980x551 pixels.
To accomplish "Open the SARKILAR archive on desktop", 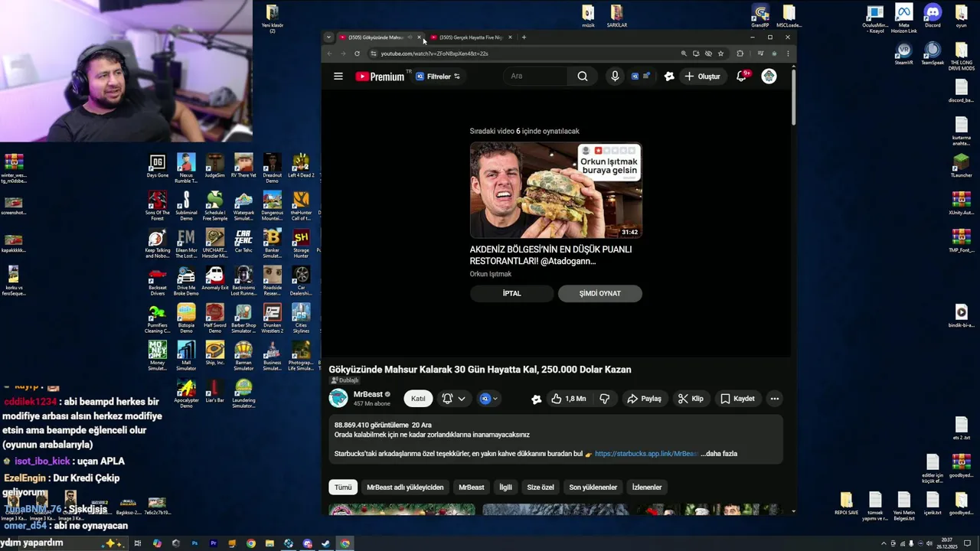I will [617, 17].
